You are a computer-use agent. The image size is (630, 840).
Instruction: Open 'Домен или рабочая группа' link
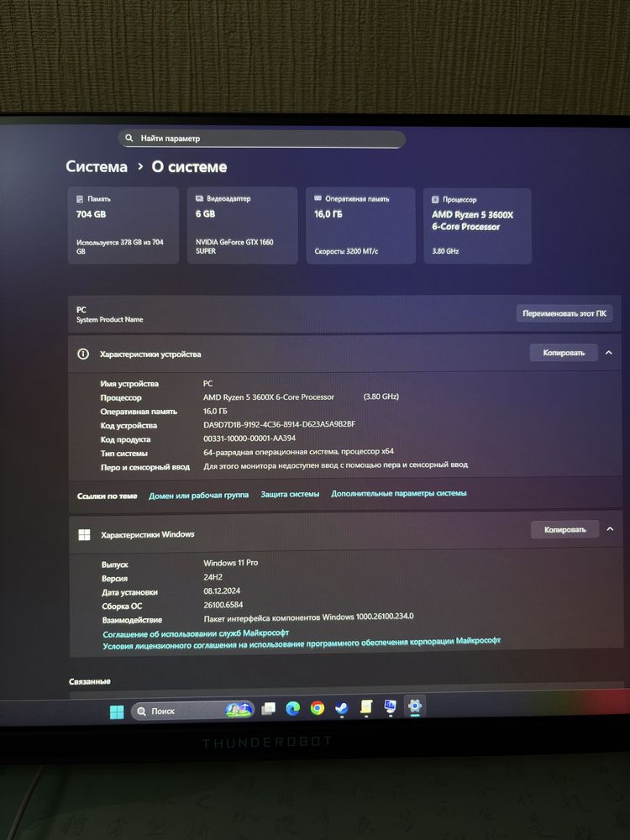(199, 496)
